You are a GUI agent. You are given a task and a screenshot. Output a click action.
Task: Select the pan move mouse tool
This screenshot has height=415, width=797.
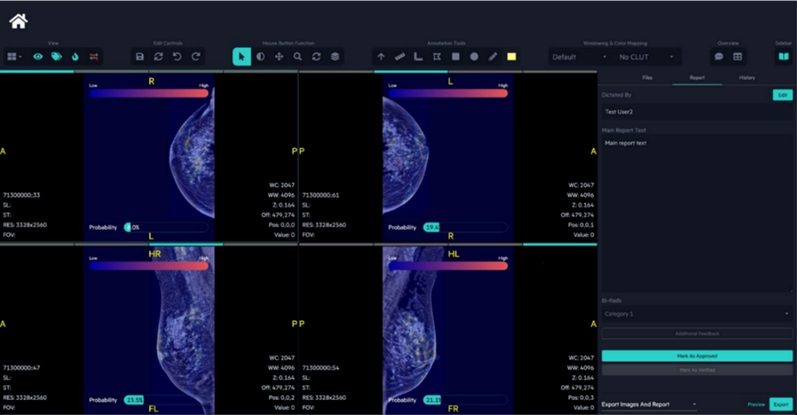279,57
